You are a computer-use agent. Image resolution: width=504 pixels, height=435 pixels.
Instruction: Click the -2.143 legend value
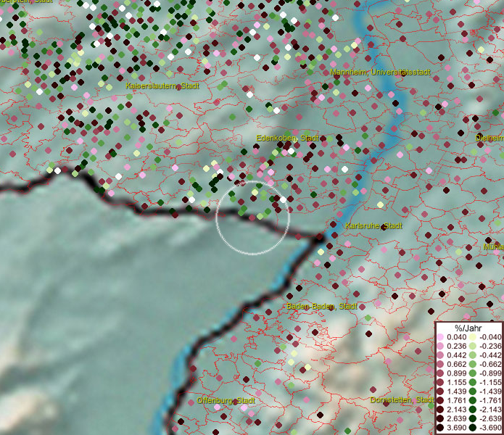click(490, 410)
